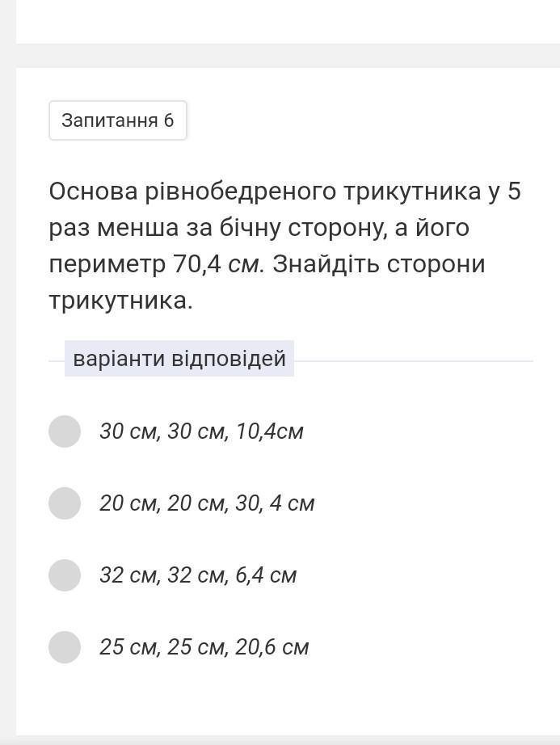Click the word 'трикутника.' ending the question

click(121, 301)
